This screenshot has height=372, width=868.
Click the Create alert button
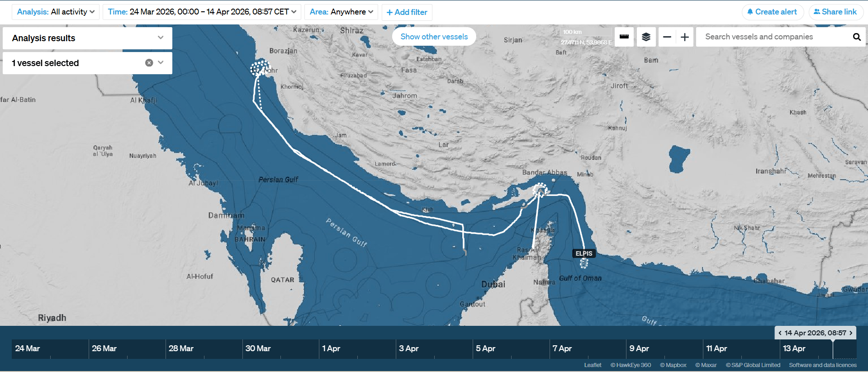(772, 12)
